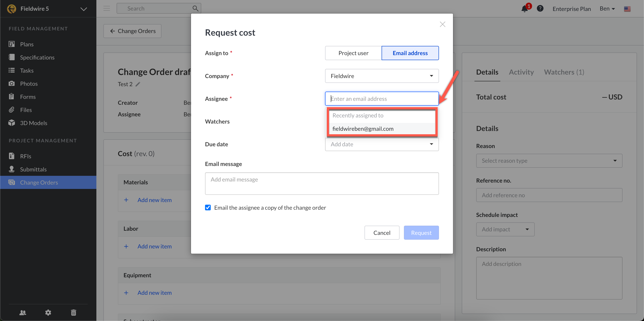Expand the Fieldwire 5 project chevron
The height and width of the screenshot is (321, 644).
(83, 9)
